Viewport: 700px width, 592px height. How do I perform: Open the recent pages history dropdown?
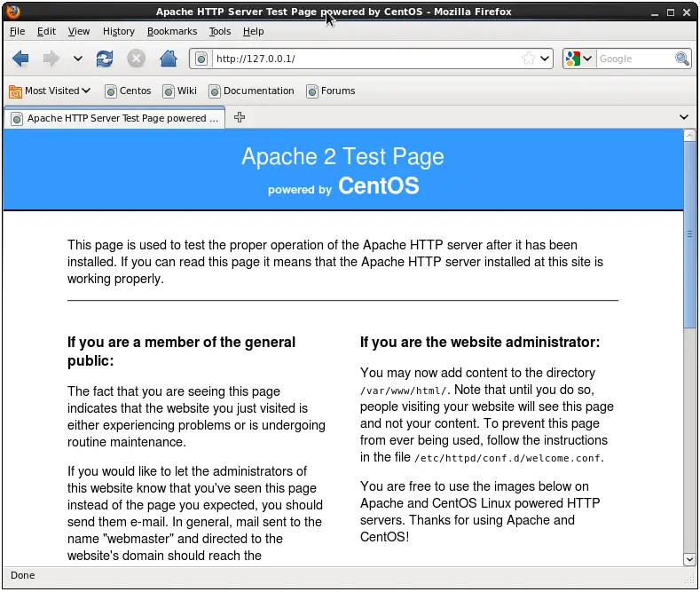[x=77, y=59]
